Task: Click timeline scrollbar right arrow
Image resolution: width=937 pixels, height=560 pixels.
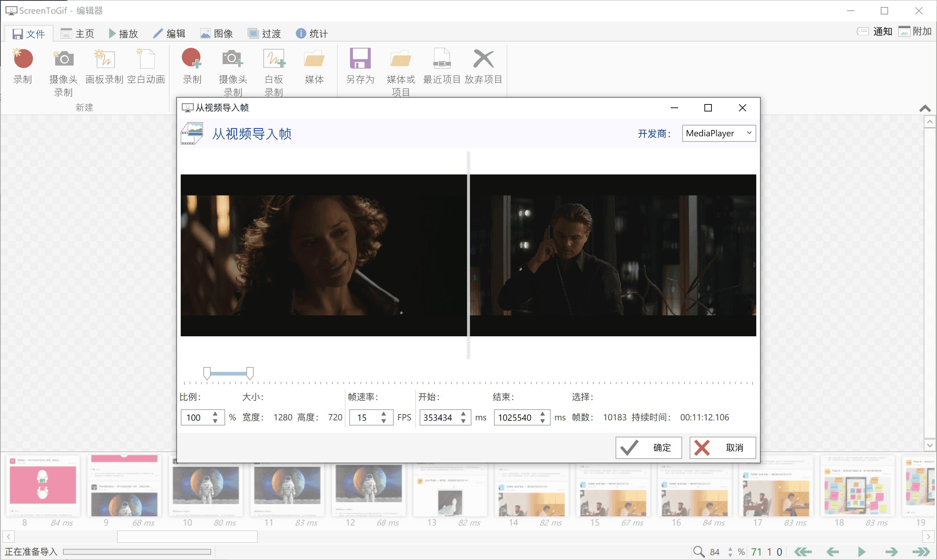Action: click(x=928, y=537)
